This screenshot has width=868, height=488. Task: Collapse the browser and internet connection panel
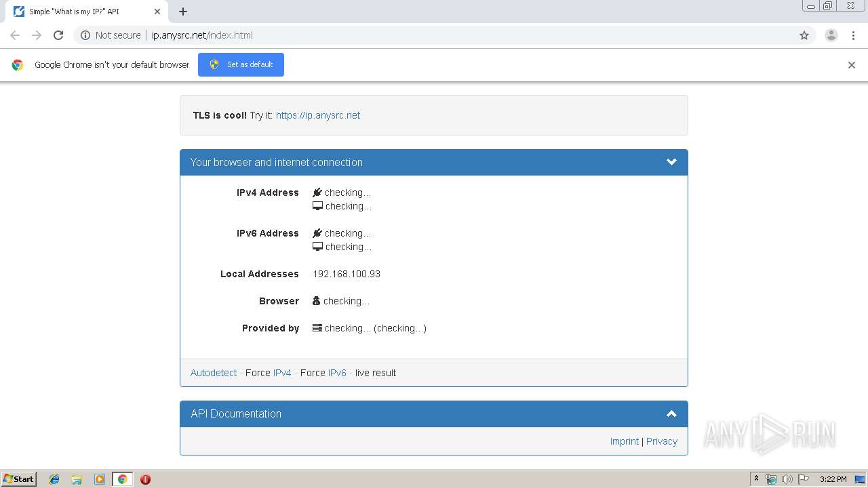click(671, 162)
